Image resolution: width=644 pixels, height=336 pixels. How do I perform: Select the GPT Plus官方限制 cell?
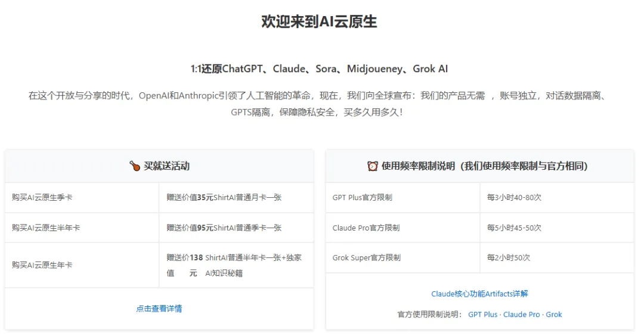[x=402, y=197]
